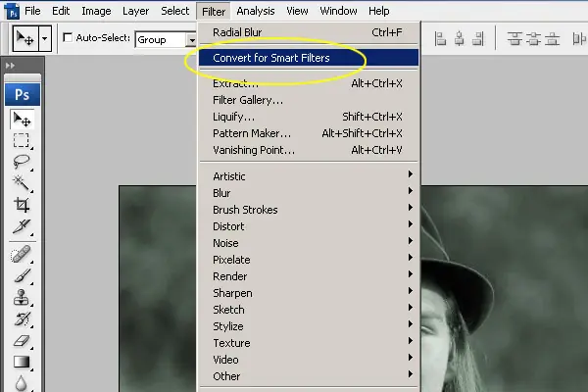
Task: Click the photo canvas of woman in hat
Action: coord(505,289)
